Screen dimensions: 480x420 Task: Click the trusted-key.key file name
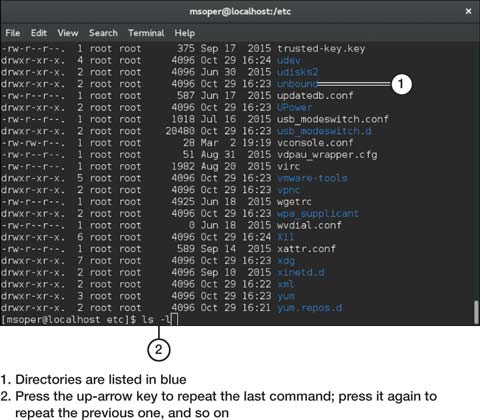click(321, 49)
